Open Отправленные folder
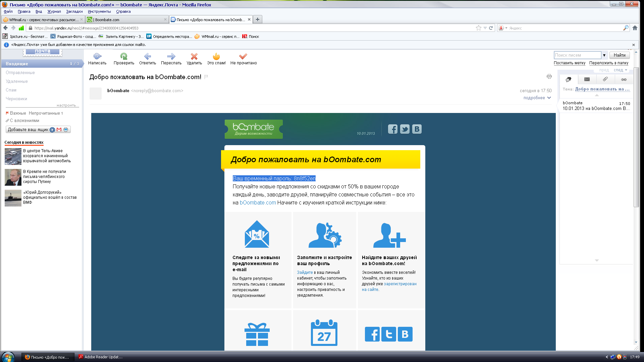Image resolution: width=644 pixels, height=362 pixels. [20, 72]
